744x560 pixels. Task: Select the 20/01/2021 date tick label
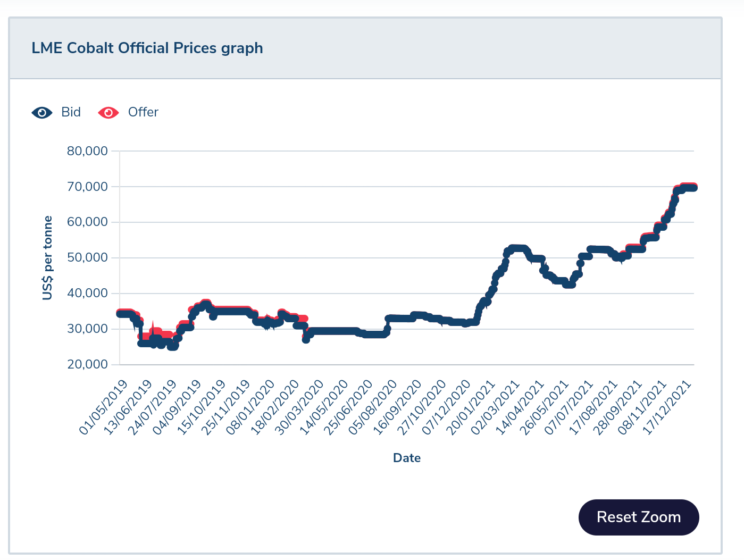click(x=472, y=407)
